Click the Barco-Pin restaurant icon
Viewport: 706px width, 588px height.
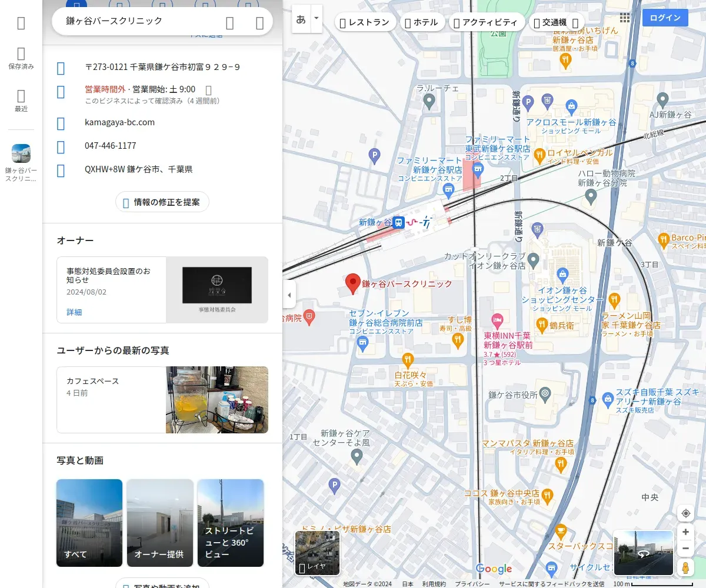pyautogui.click(x=664, y=240)
